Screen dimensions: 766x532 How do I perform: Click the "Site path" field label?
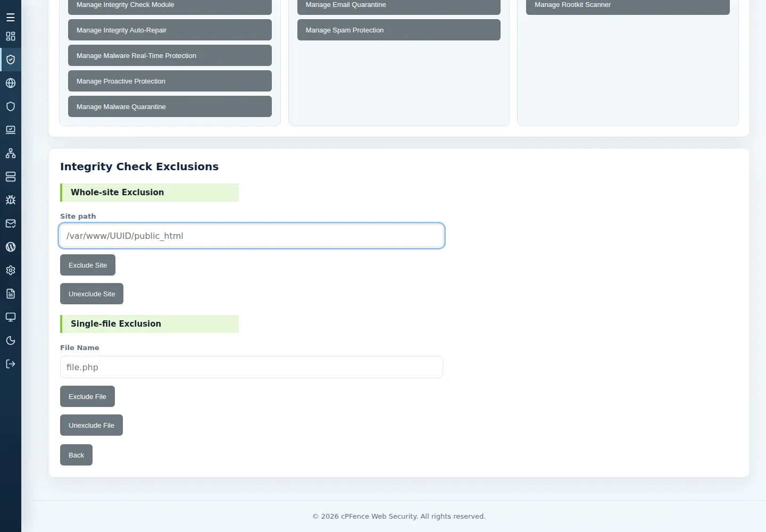pyautogui.click(x=78, y=216)
